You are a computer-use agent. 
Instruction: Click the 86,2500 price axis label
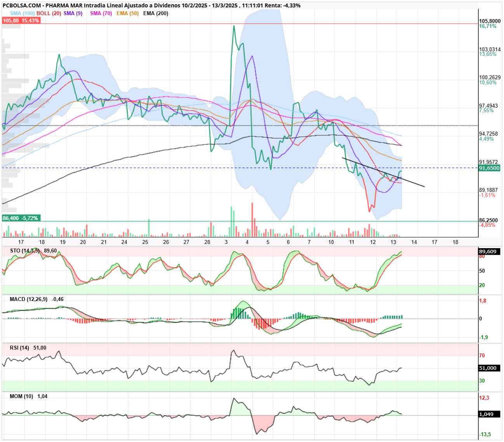pyautogui.click(x=488, y=220)
